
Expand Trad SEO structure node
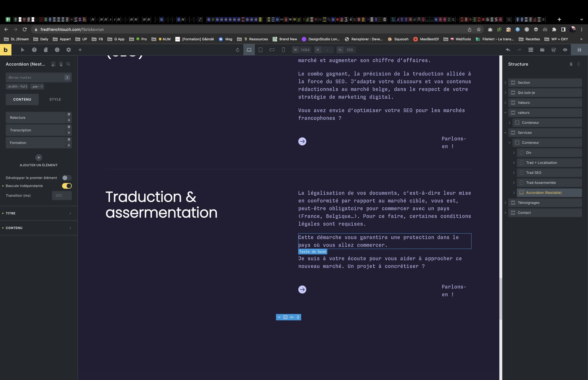pyautogui.click(x=514, y=173)
